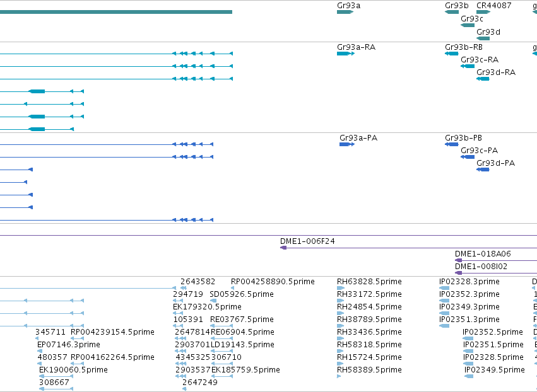Select EST feature 2903701

[180, 351]
